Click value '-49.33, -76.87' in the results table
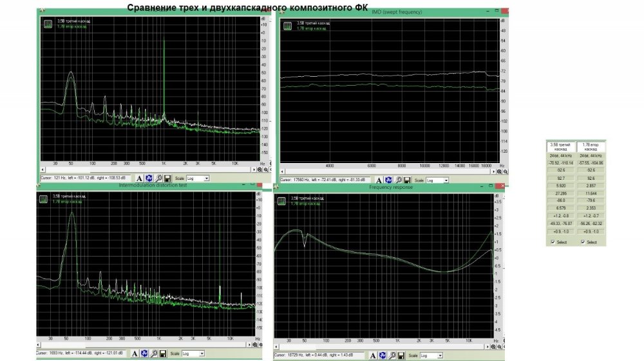Viewport: 644px width, 361px height. pos(561,224)
